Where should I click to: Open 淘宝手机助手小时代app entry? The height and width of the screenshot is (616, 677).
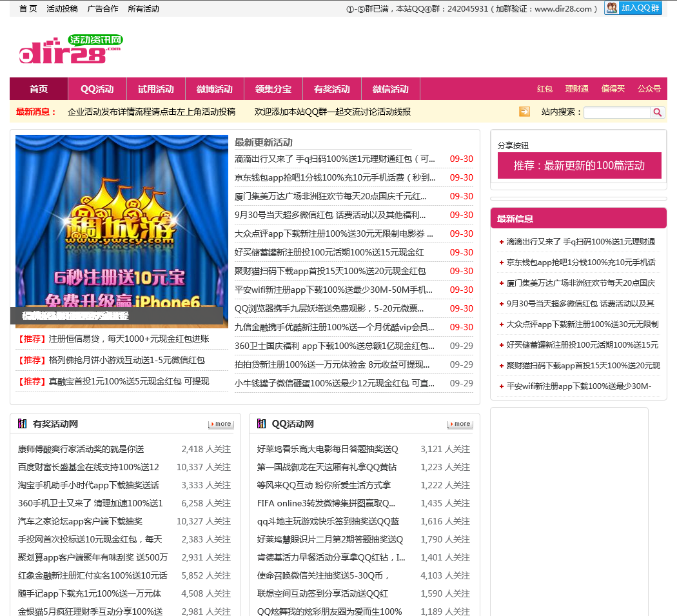pyautogui.click(x=88, y=486)
